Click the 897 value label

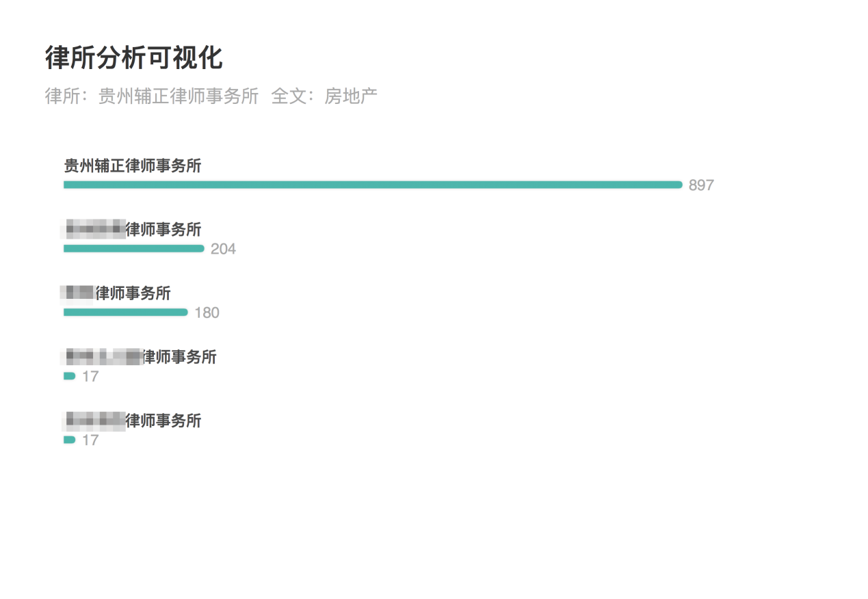[701, 185]
